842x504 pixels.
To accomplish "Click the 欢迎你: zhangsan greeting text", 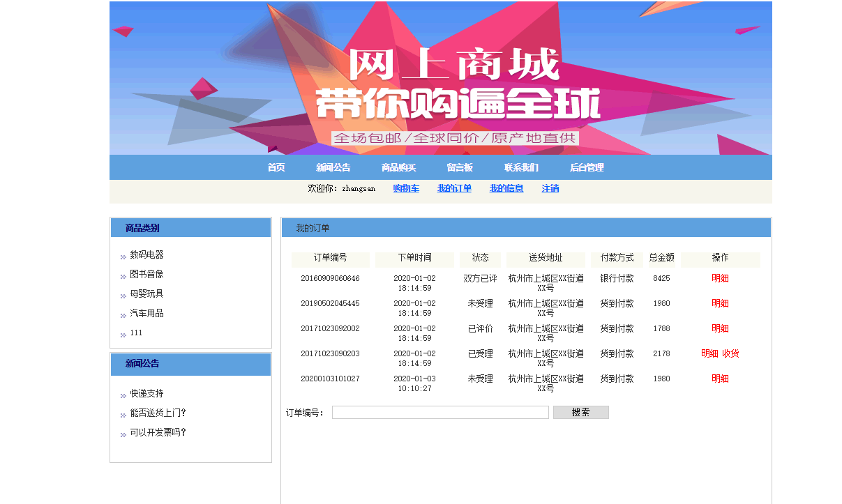I will coord(341,188).
